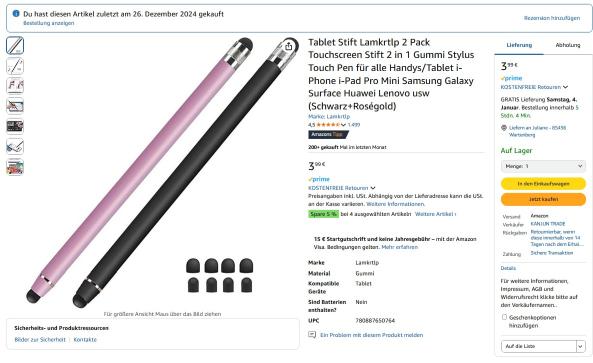Click the share icon on product image
Screen dimensions: 593x363
[x=289, y=47]
